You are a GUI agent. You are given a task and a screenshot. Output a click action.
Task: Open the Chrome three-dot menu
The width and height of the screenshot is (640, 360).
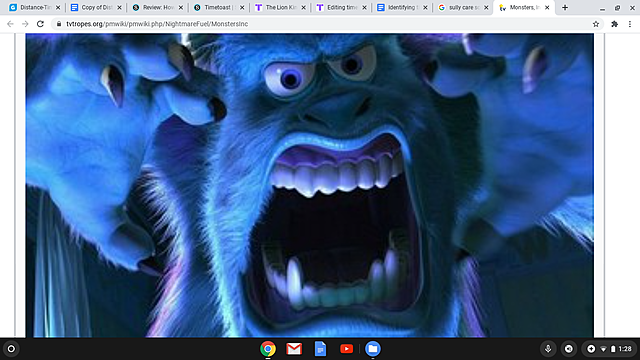point(630,24)
